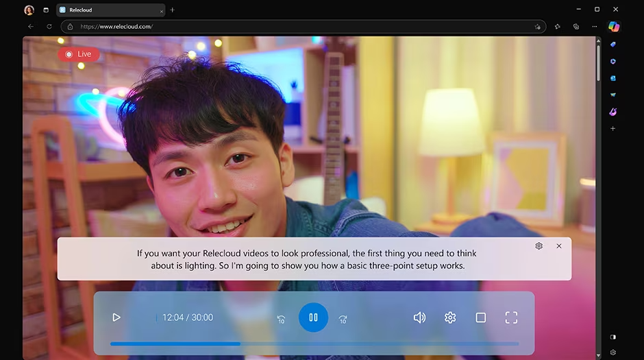Click the plus icon in the sidebar

coord(613,129)
